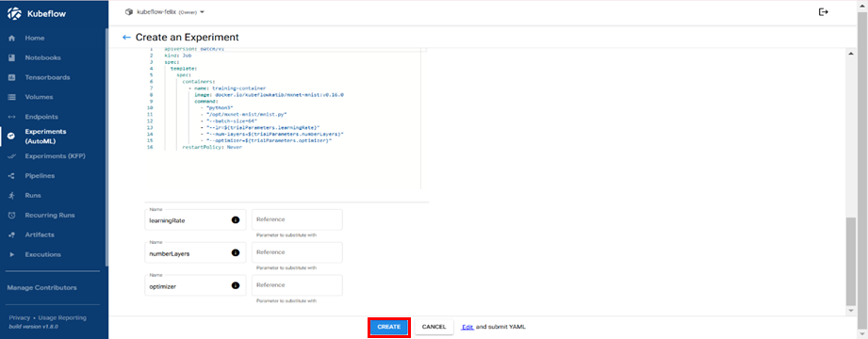
Task: Click the restartPolicy: Never YAML line
Action: (212, 148)
